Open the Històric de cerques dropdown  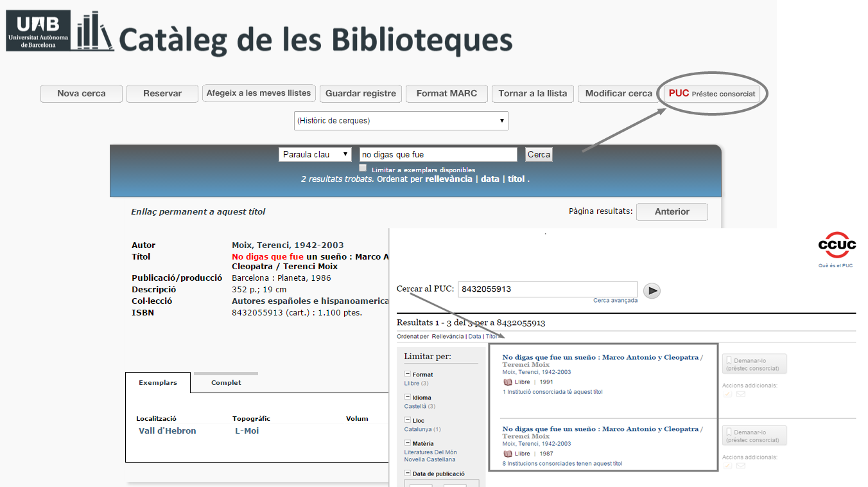pyautogui.click(x=401, y=121)
